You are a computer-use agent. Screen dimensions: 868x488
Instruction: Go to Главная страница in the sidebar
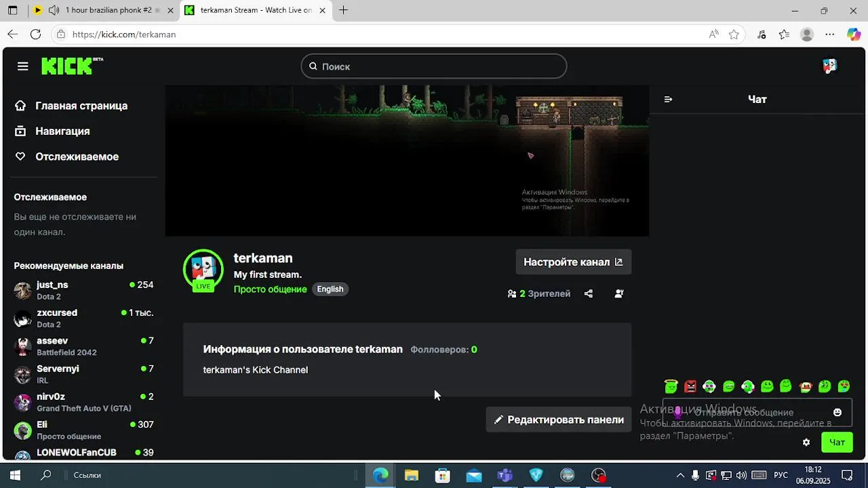click(x=81, y=106)
